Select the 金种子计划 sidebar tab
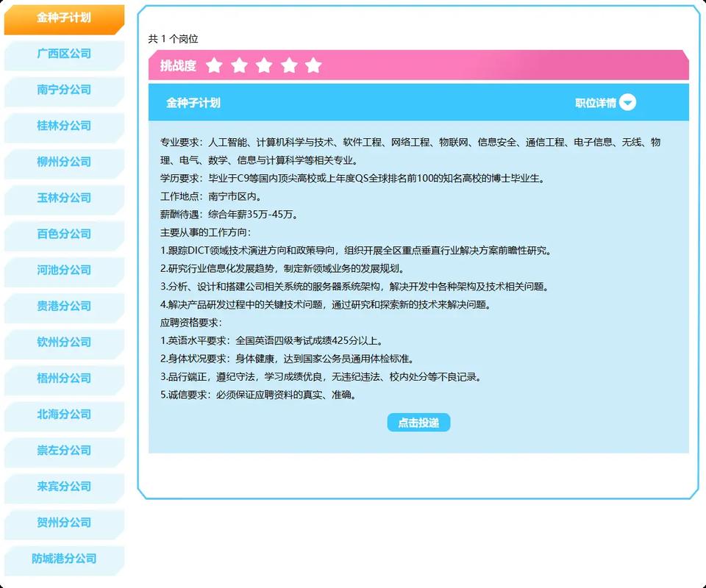 pos(65,20)
